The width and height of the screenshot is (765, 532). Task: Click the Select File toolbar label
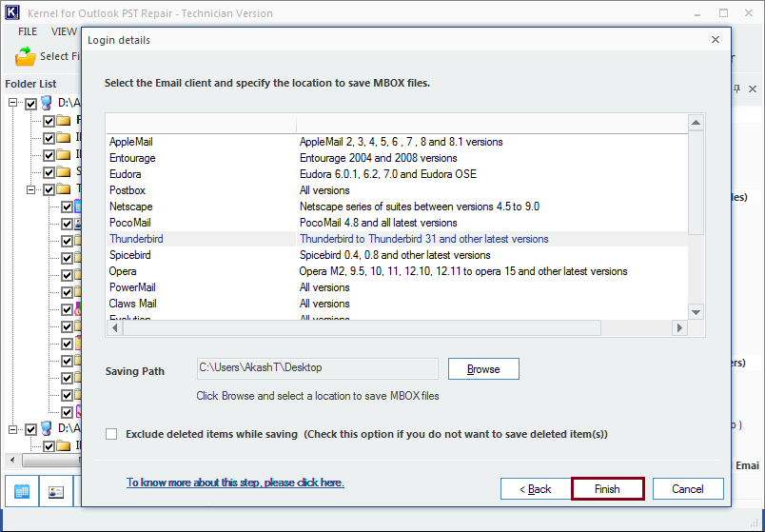coord(60,56)
